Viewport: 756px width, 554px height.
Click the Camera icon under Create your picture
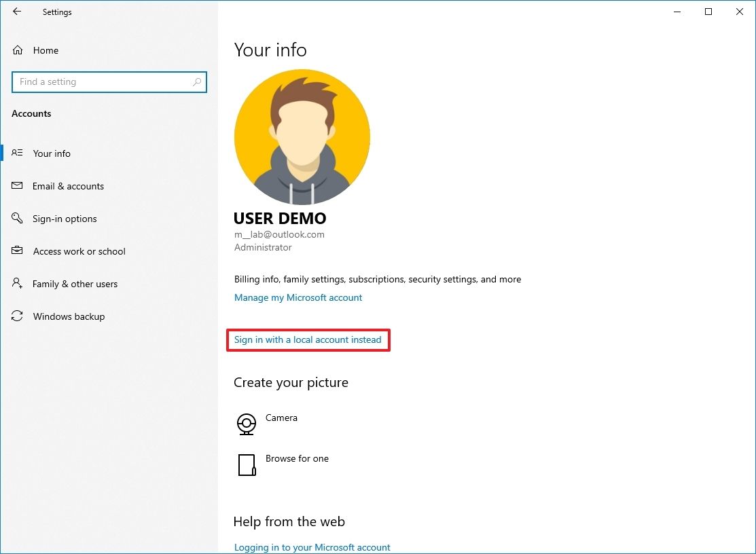(247, 423)
